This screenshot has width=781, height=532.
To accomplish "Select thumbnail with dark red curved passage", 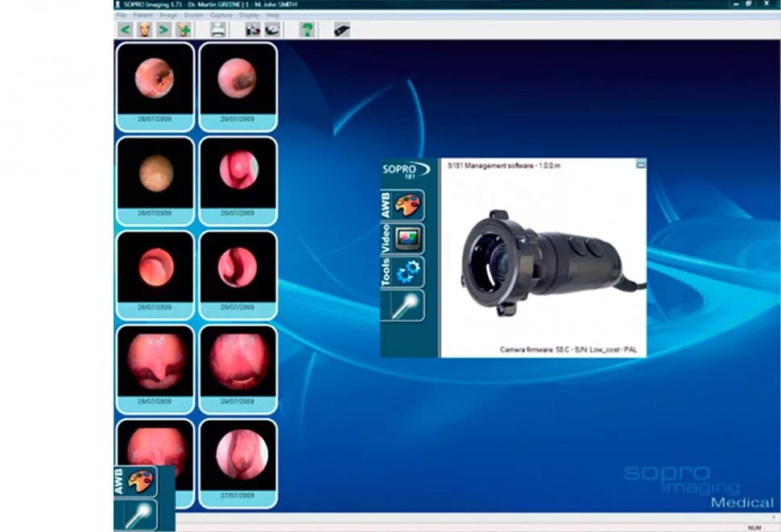I will point(238,274).
